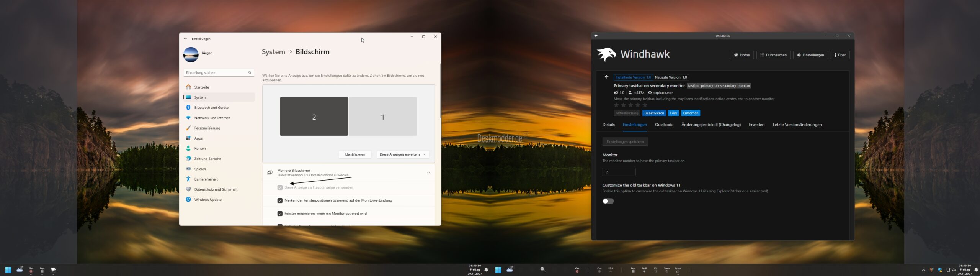Image resolution: width=980 pixels, height=276 pixels.
Task: Click the author name 'm417z'
Action: coord(639,92)
